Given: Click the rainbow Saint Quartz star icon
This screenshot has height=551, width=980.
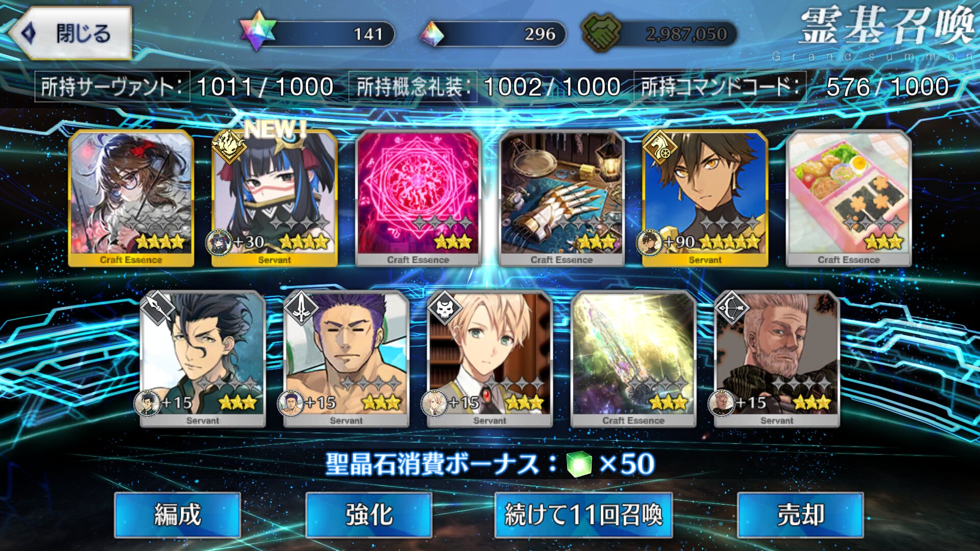Looking at the screenshot, I should 258,31.
